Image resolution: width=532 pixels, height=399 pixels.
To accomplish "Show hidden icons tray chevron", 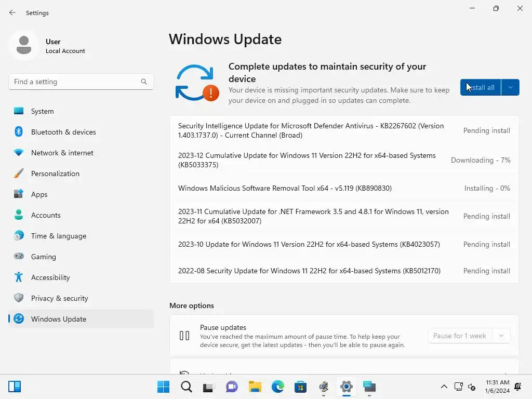I will coord(444,387).
